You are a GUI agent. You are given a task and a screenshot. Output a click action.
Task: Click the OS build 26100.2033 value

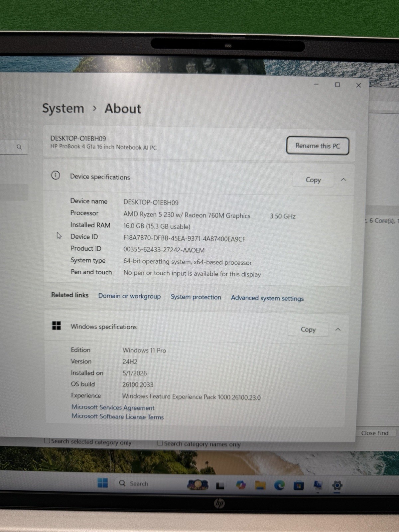138,385
